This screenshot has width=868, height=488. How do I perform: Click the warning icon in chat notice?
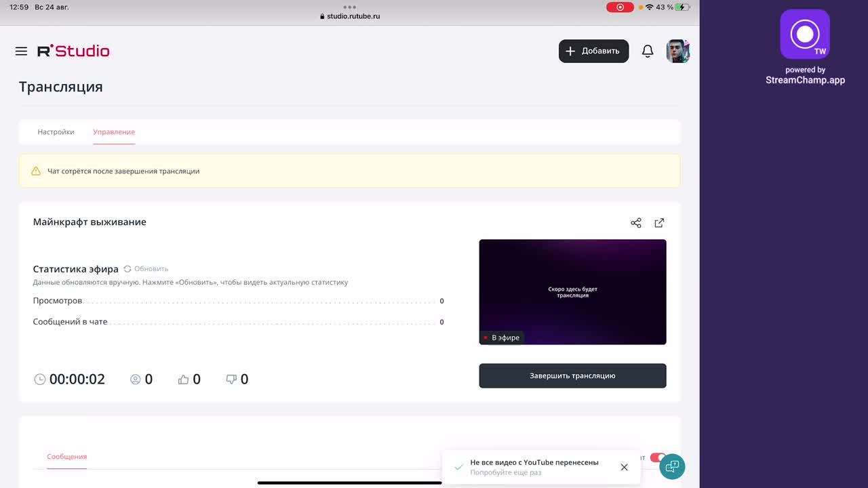36,171
